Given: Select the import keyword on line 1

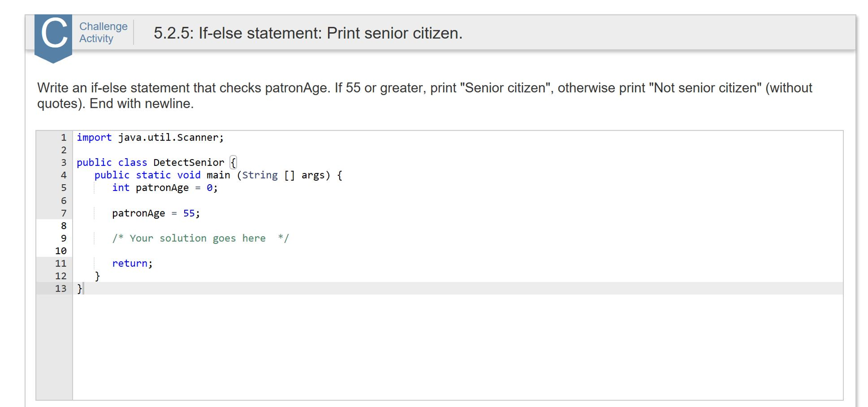Looking at the screenshot, I should tap(94, 137).
